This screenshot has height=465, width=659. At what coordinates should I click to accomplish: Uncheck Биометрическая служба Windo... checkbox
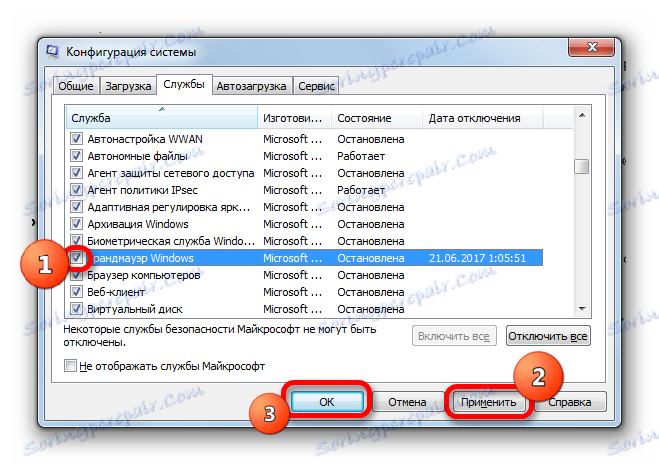76,241
